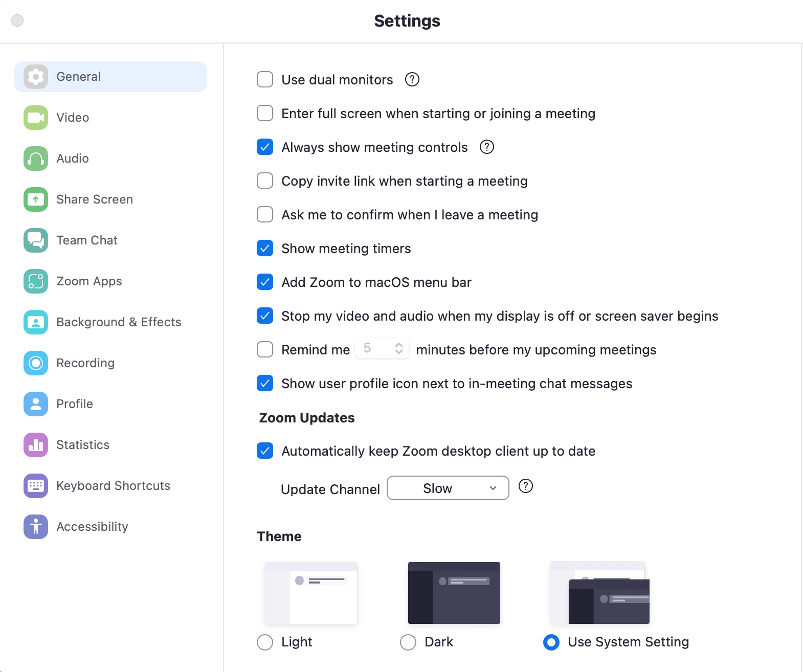Viewport: 803px width, 672px height.
Task: Open Team Chat settings label
Action: click(x=87, y=240)
